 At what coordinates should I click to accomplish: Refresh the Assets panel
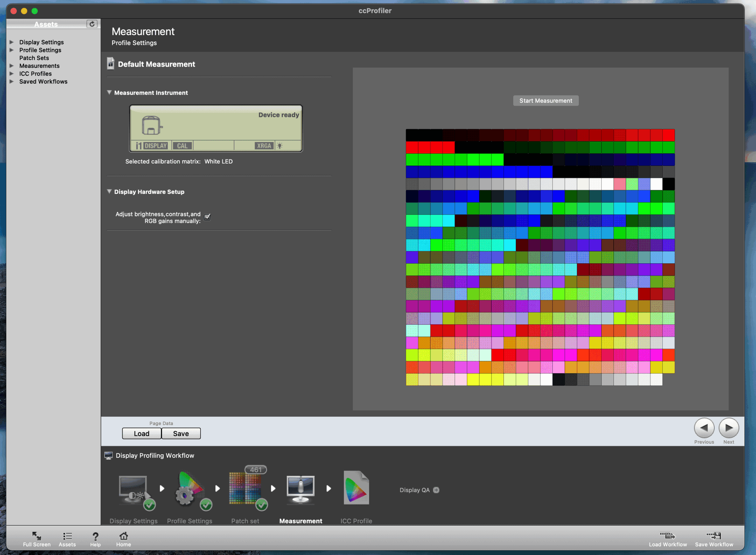pyautogui.click(x=92, y=24)
